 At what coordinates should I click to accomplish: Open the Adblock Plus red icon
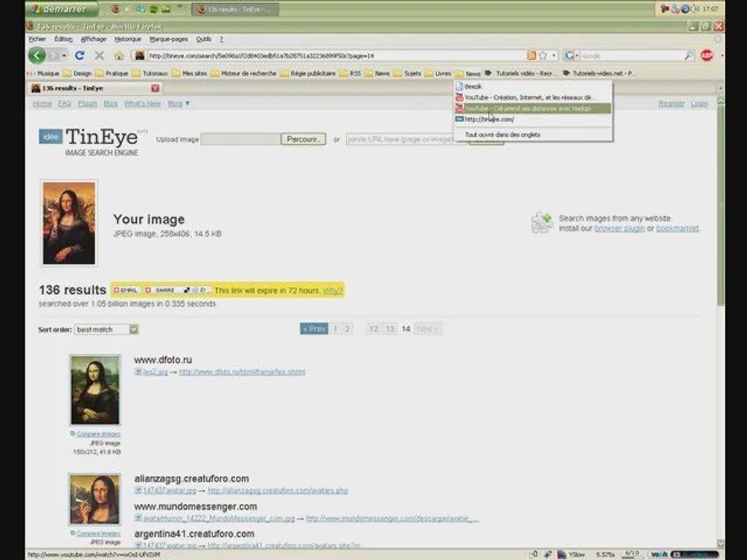(x=707, y=56)
